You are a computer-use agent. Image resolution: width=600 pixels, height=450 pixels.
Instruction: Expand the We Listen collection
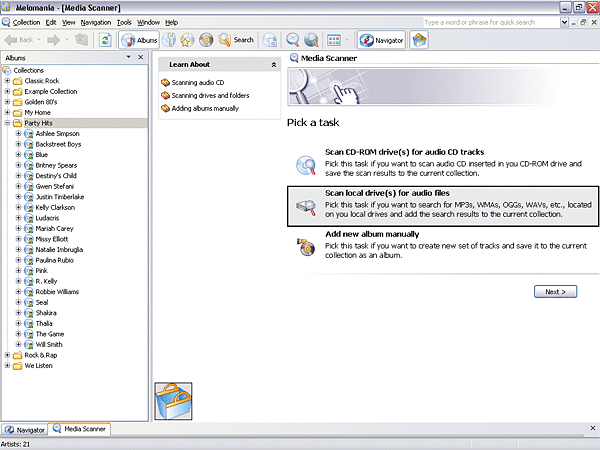click(x=7, y=365)
